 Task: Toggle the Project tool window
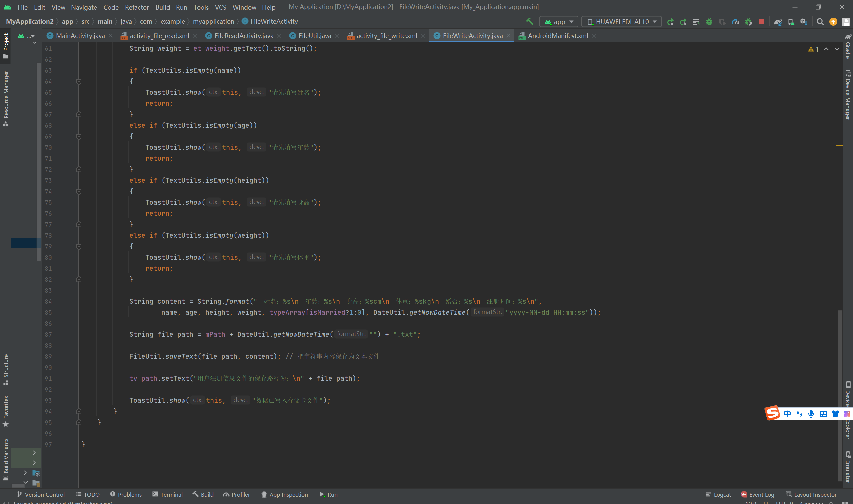click(x=5, y=45)
